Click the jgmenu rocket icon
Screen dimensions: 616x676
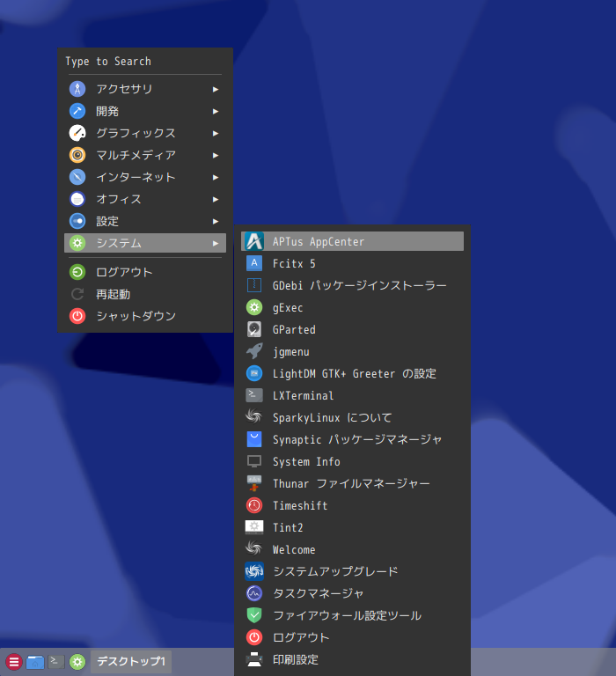[x=254, y=351]
